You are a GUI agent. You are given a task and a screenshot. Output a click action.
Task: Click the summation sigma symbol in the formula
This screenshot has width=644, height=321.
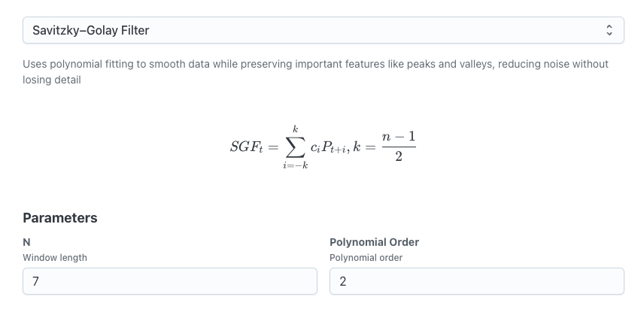pyautogui.click(x=295, y=146)
